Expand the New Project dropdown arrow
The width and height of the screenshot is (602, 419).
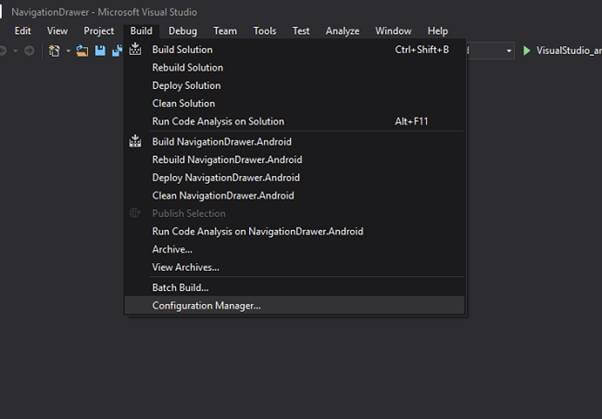click(x=68, y=51)
